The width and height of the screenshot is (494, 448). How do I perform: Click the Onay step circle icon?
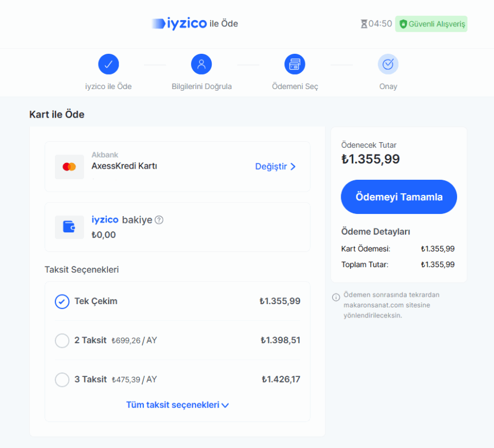[388, 64]
